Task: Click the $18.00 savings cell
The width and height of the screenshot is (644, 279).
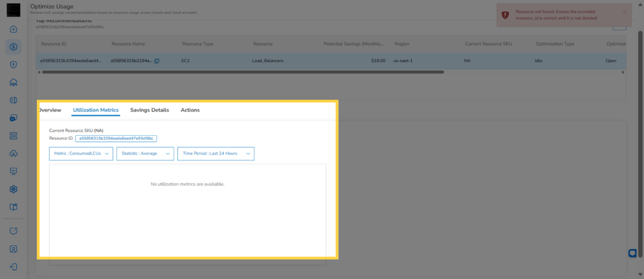Action: (x=378, y=61)
